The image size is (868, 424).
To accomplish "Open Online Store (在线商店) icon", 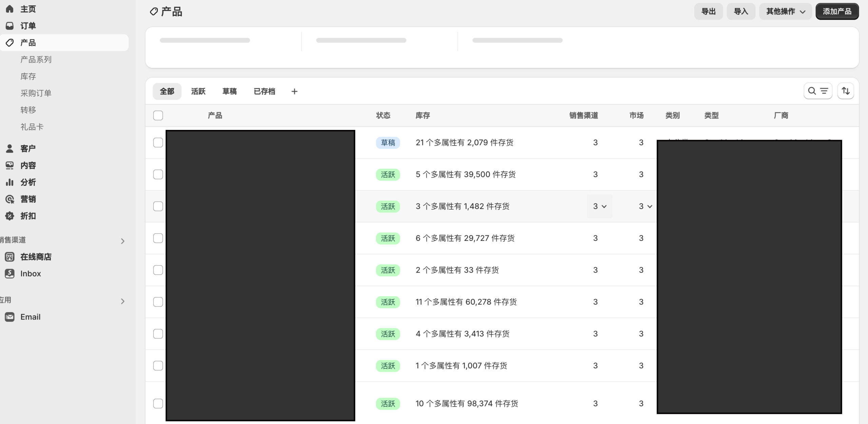I will 9,257.
